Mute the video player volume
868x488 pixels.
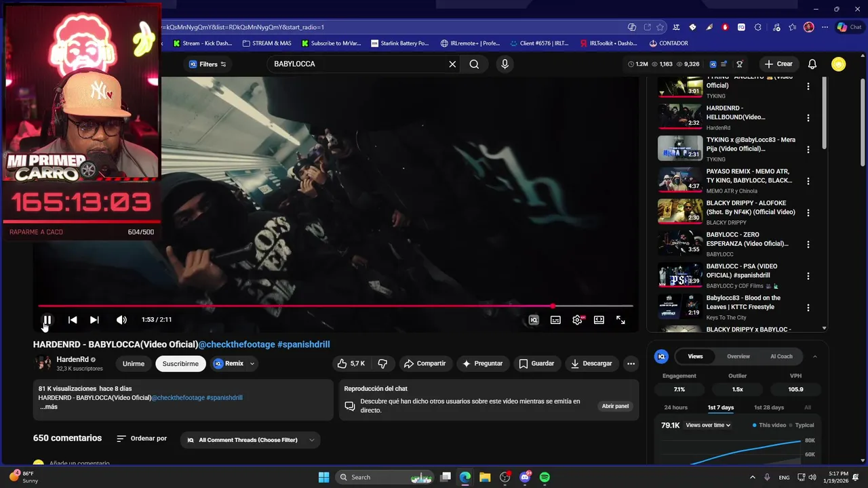coord(121,320)
